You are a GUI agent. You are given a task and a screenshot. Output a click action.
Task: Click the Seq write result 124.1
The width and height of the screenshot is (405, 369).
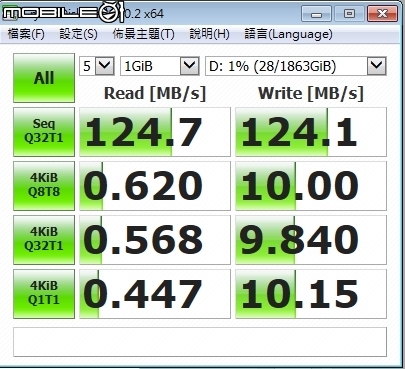(x=311, y=132)
